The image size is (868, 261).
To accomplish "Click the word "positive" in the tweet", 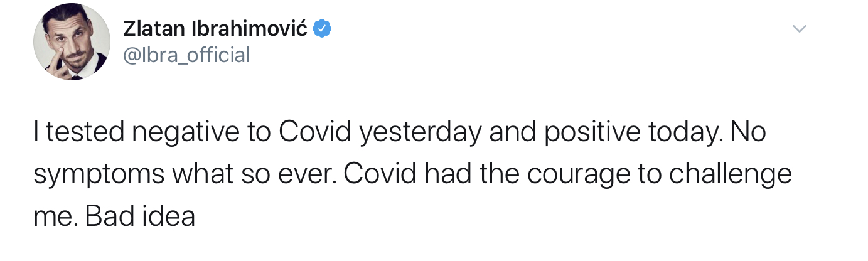I will pyautogui.click(x=586, y=133).
